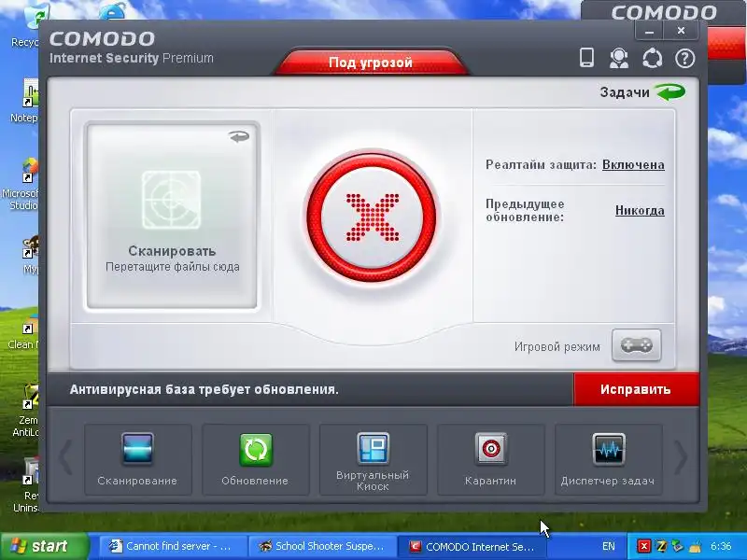Click the taskbar clock showing 6:36
This screenshot has width=747, height=560.
click(720, 546)
